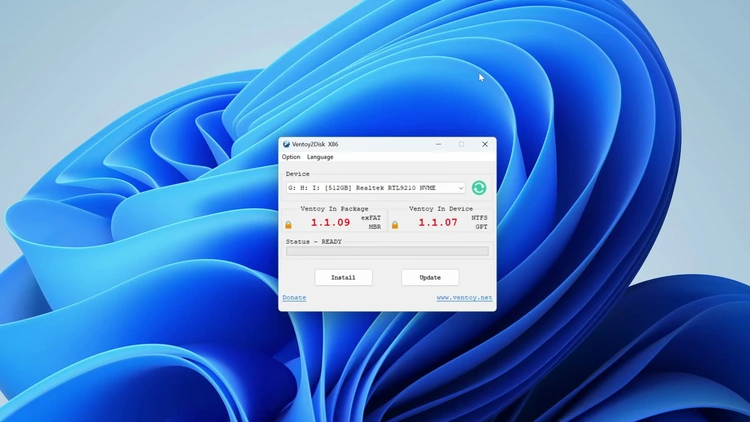This screenshot has height=422, width=750.
Task: Click the device version 1.1.07 text
Action: pos(438,222)
